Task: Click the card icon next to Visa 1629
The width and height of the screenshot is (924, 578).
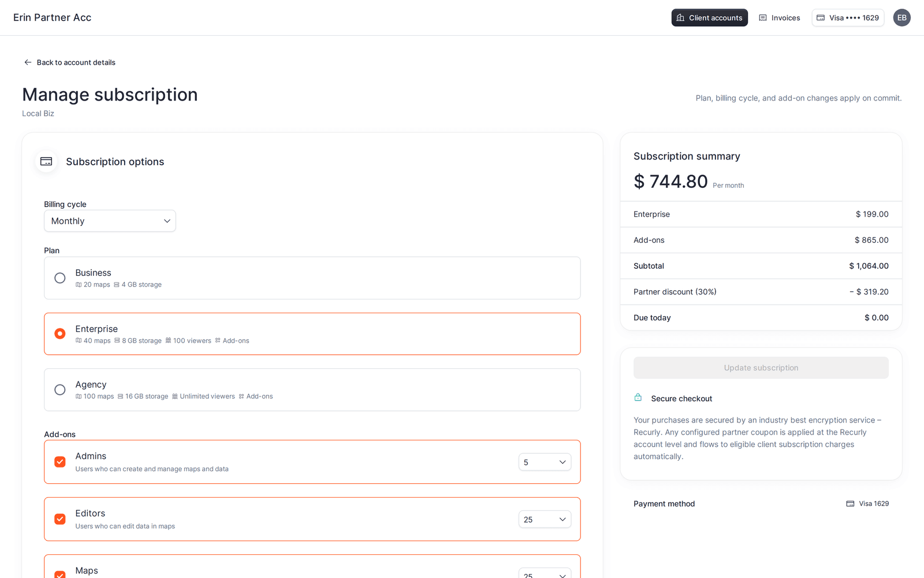Action: [850, 504]
